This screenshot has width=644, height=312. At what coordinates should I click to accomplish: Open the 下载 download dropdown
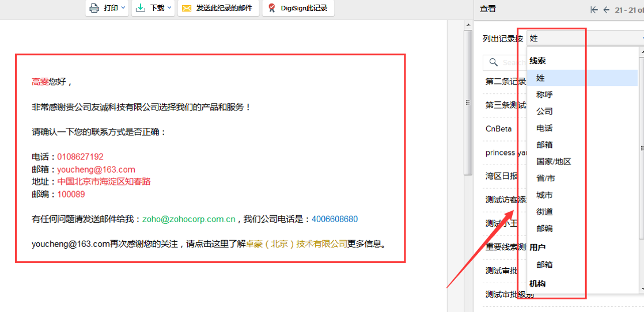[x=154, y=8]
